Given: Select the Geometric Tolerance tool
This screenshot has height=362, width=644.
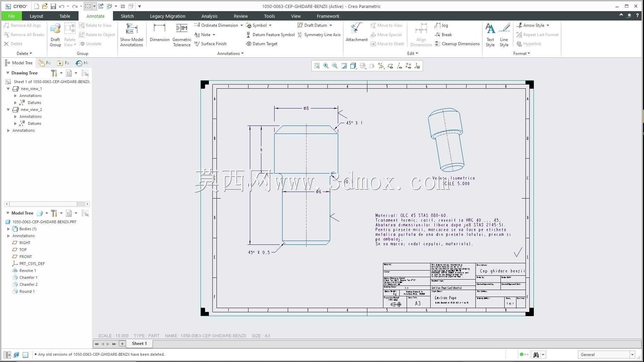Looking at the screenshot, I should [x=182, y=35].
